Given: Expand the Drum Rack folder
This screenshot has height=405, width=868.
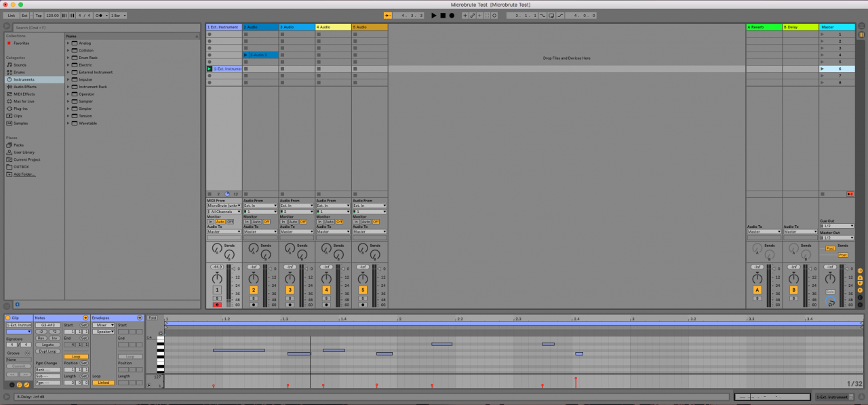Looking at the screenshot, I should (x=68, y=58).
